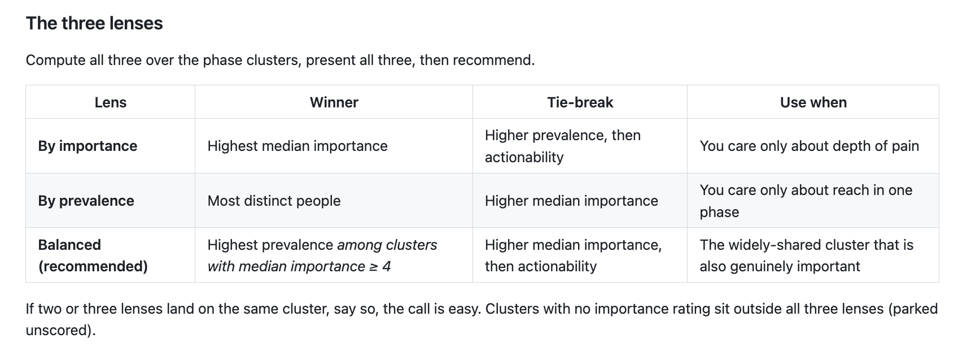Click 'You care only about depth of pain'
Viewport: 980px width, 364px height.
(809, 146)
